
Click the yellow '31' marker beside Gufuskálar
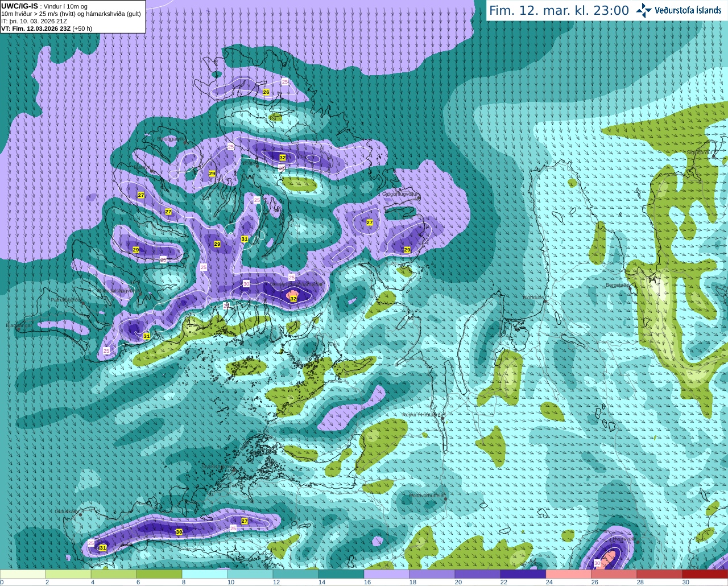tap(102, 547)
